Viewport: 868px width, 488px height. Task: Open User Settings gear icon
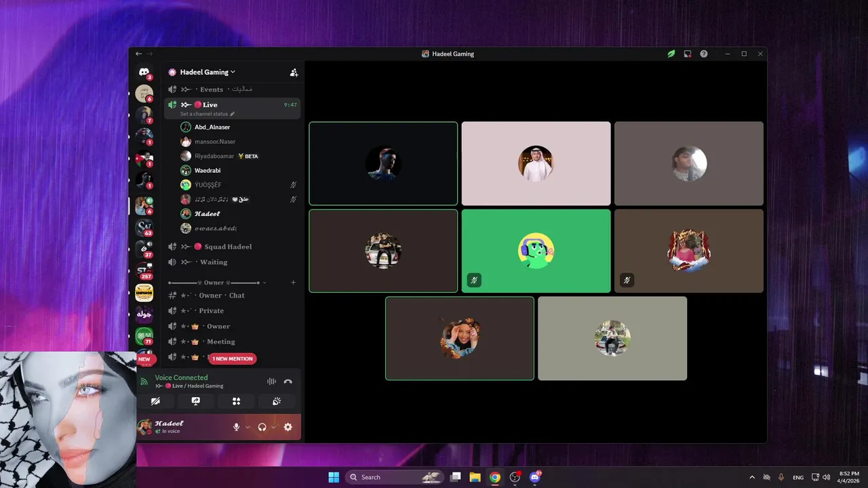tap(288, 427)
